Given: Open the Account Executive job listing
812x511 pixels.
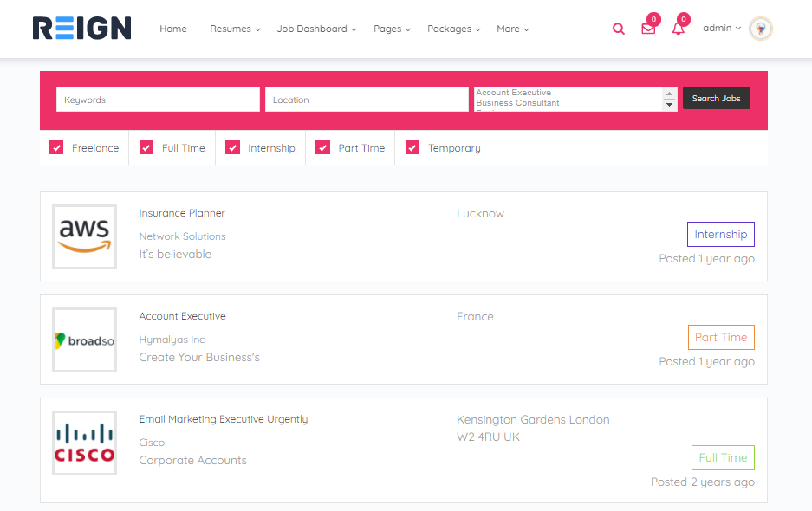Looking at the screenshot, I should (182, 316).
